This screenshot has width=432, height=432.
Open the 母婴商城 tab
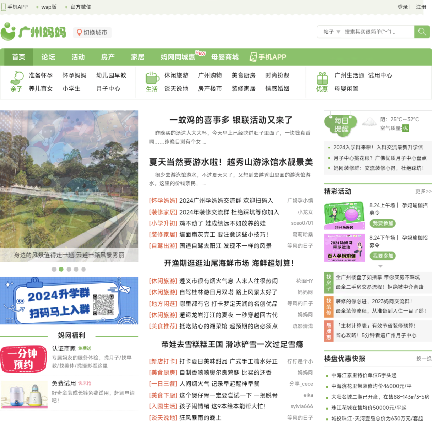coord(225,57)
